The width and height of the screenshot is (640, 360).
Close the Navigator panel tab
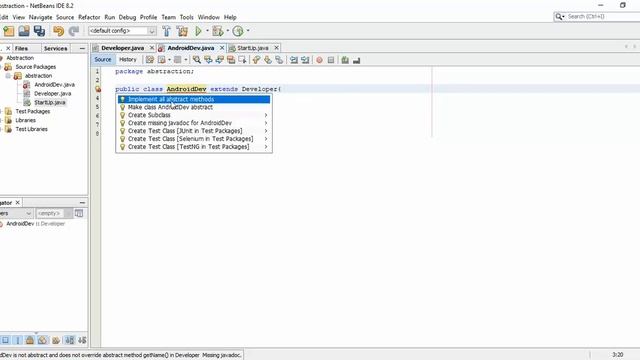(x=18, y=202)
